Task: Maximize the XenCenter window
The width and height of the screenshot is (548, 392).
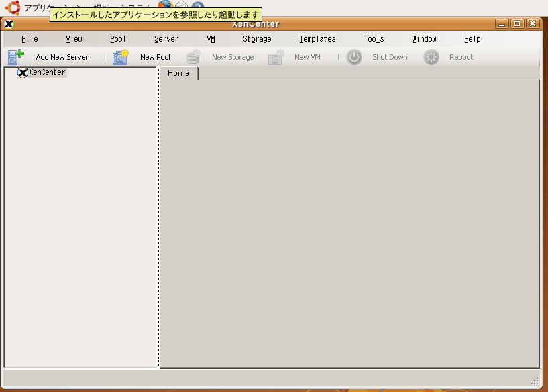Action: pyautogui.click(x=517, y=23)
